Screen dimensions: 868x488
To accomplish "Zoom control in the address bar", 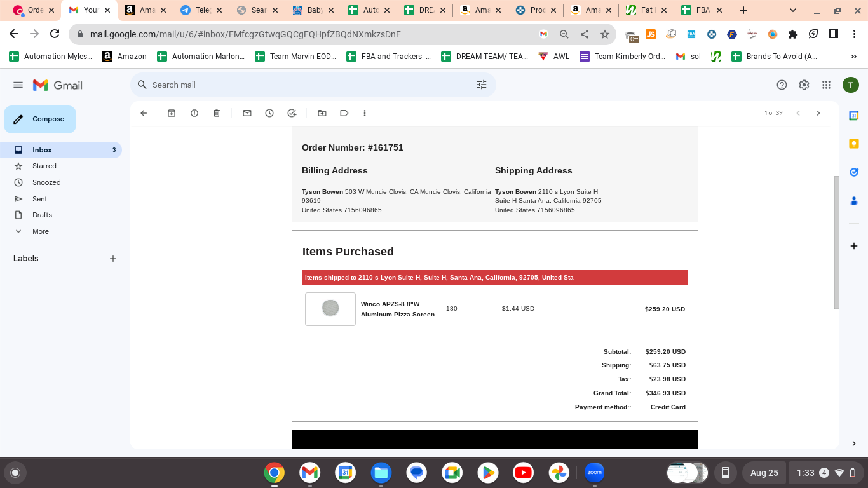I will (564, 34).
